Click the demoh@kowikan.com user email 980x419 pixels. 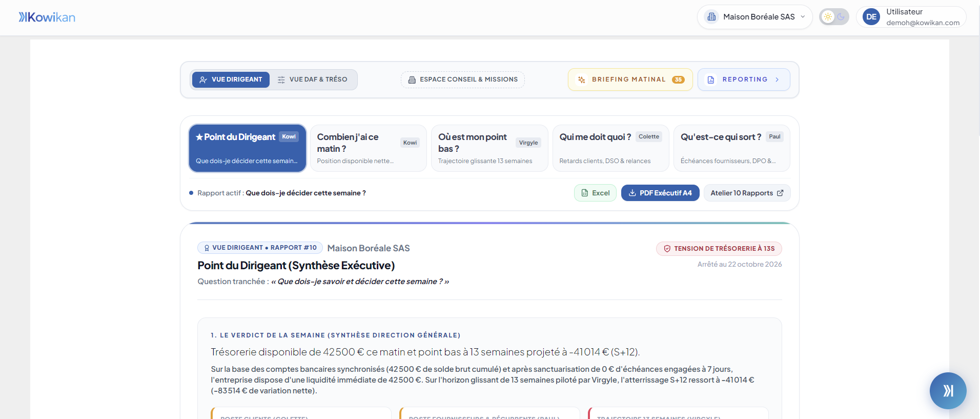pyautogui.click(x=923, y=23)
